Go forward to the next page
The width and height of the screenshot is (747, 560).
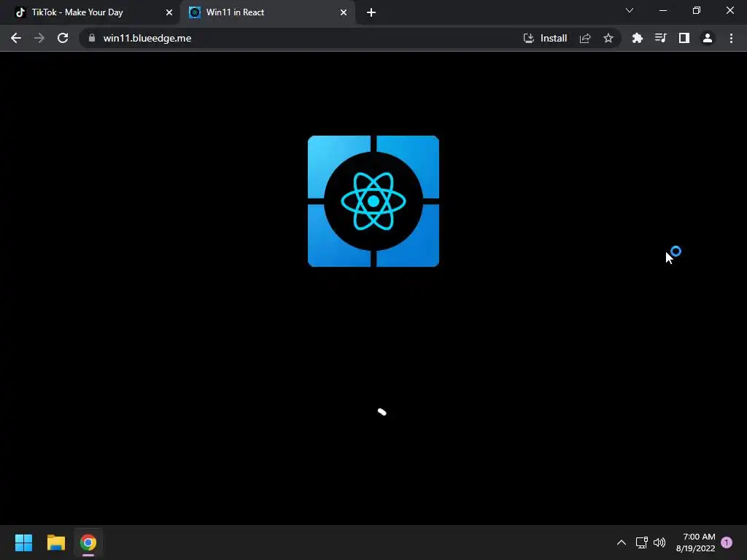[39, 38]
